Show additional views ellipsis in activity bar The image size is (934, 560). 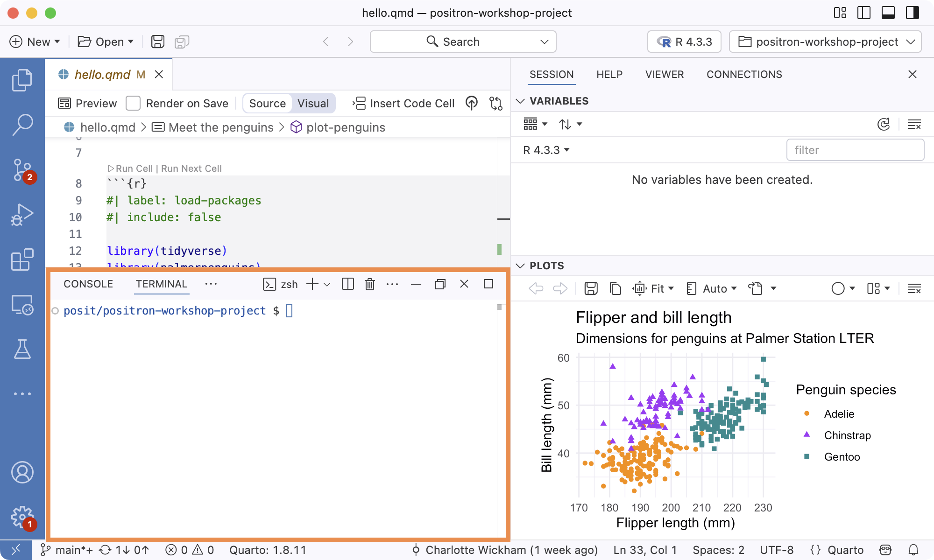[x=22, y=394]
